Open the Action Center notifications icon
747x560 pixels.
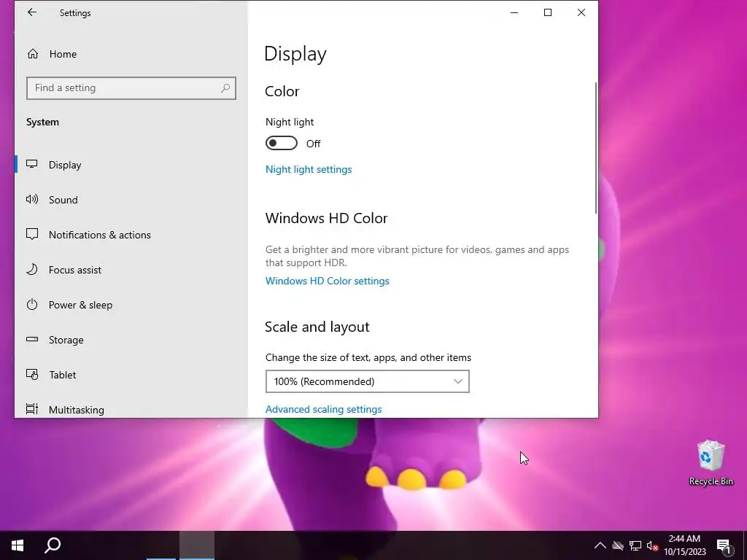[724, 545]
